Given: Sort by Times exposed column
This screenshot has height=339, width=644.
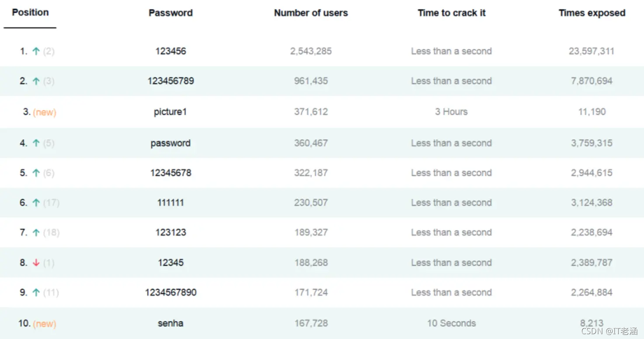Looking at the screenshot, I should point(592,13).
